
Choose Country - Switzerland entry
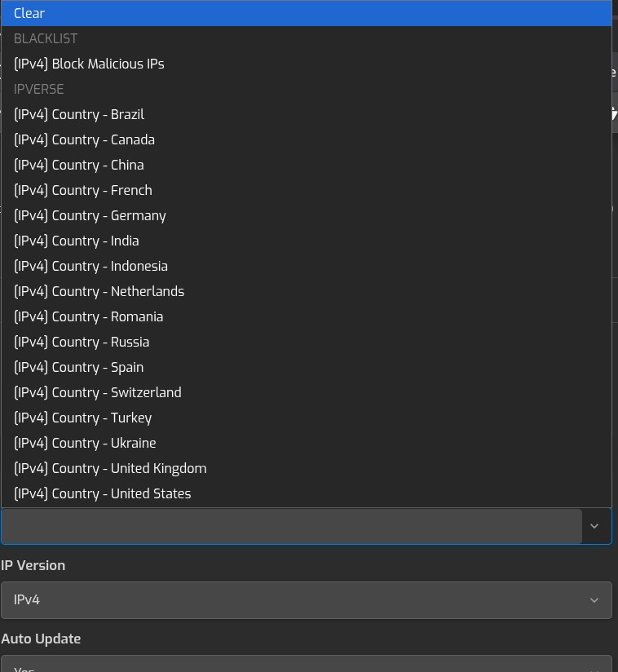[98, 392]
